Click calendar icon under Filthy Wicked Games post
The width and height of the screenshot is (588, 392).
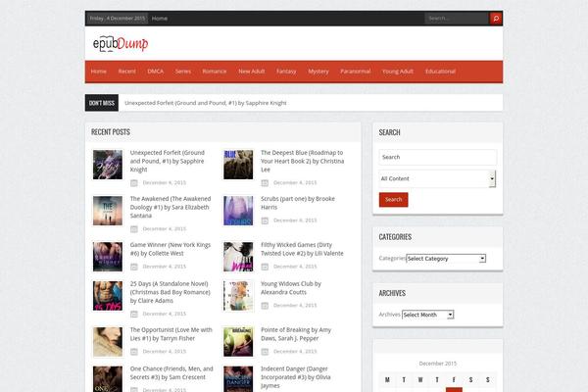pyautogui.click(x=265, y=267)
